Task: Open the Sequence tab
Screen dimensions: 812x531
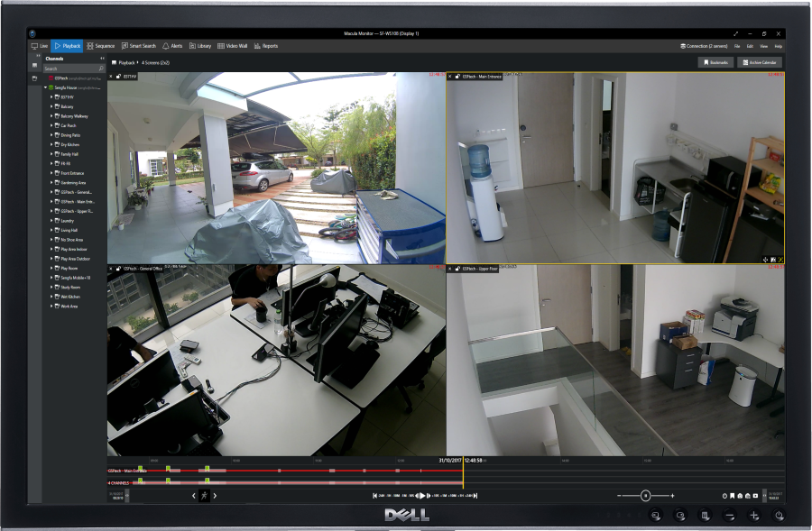Action: click(100, 46)
